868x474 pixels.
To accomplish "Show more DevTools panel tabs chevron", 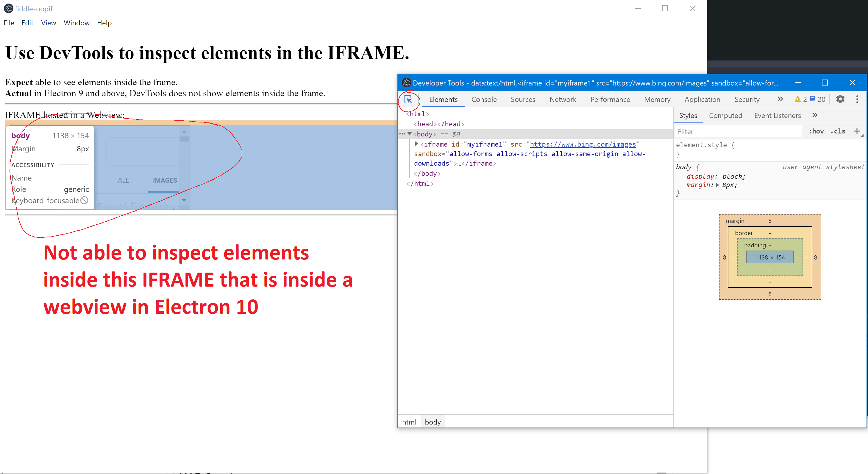I will [x=780, y=99].
